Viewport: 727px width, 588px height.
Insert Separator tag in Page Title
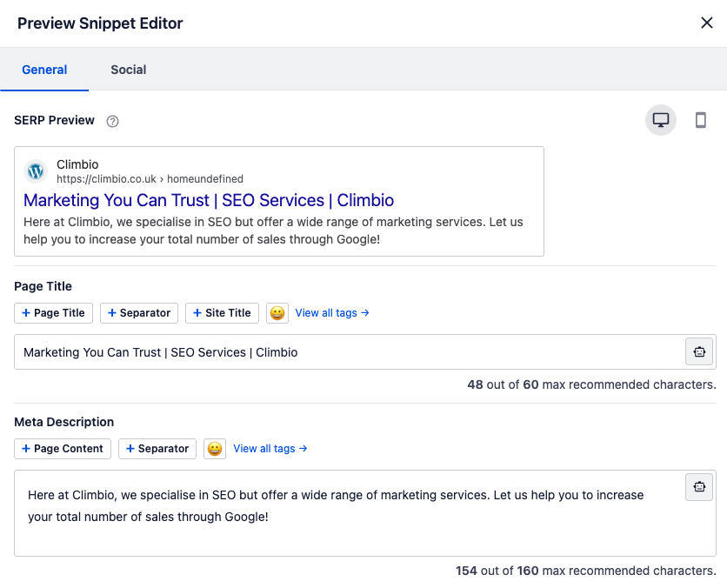coord(139,313)
